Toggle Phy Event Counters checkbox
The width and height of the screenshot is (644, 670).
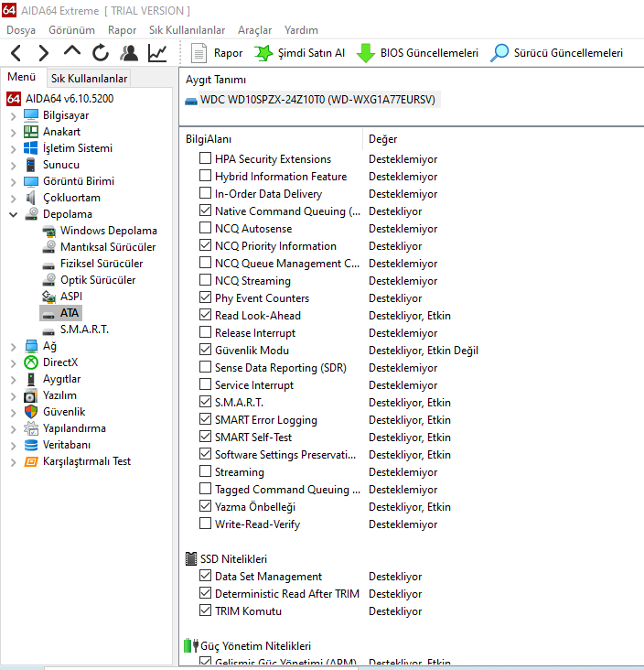[206, 297]
